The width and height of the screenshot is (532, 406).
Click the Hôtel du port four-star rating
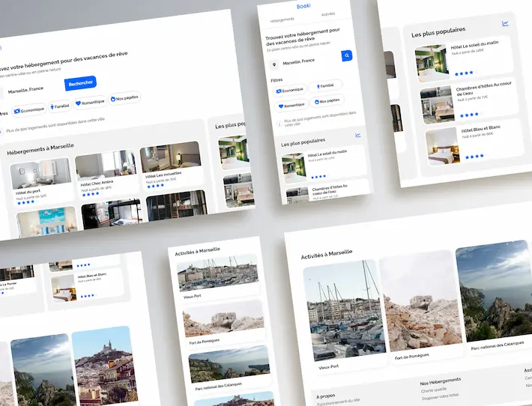coord(25,202)
